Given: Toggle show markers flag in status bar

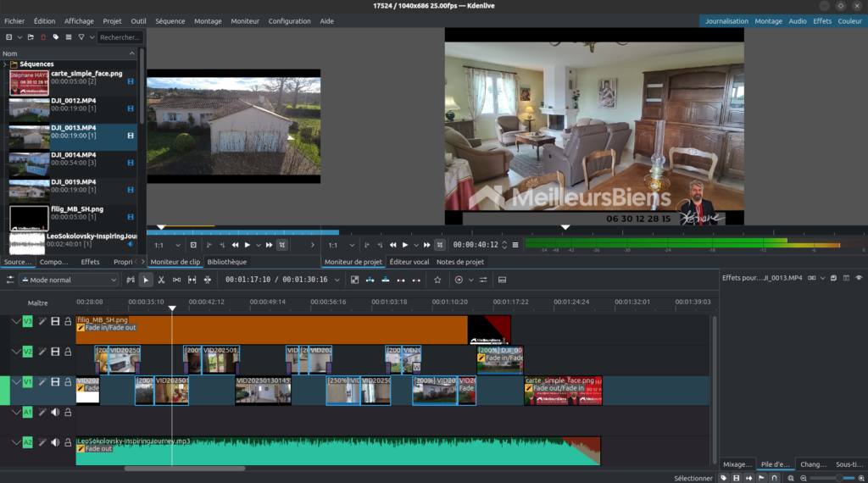Looking at the screenshot, I should pyautogui.click(x=762, y=478).
